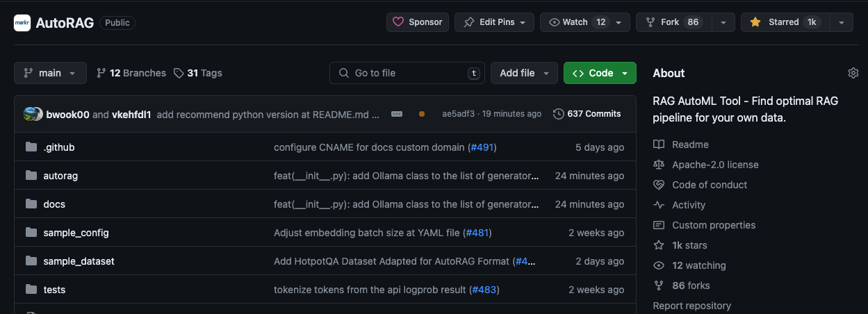Viewport: 868px width, 314px height.
Task: Open pull request #491 link
Action: point(483,147)
